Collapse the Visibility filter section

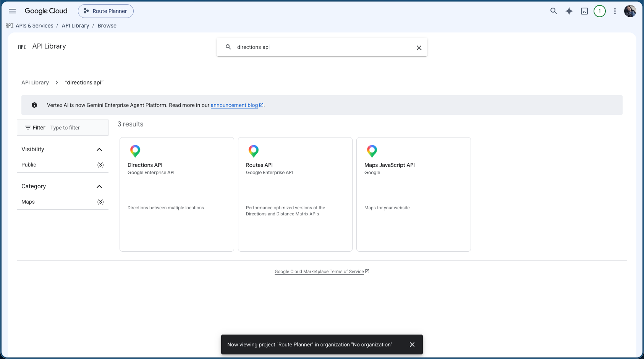pos(99,149)
